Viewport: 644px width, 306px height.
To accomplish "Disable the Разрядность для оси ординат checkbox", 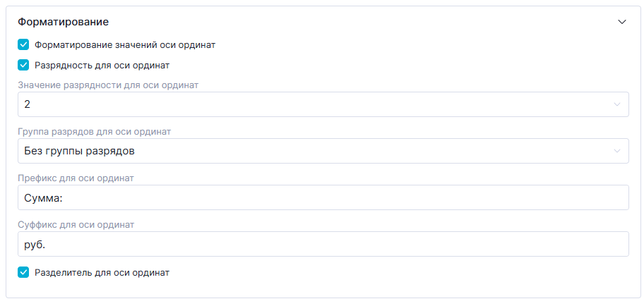I will coord(23,66).
